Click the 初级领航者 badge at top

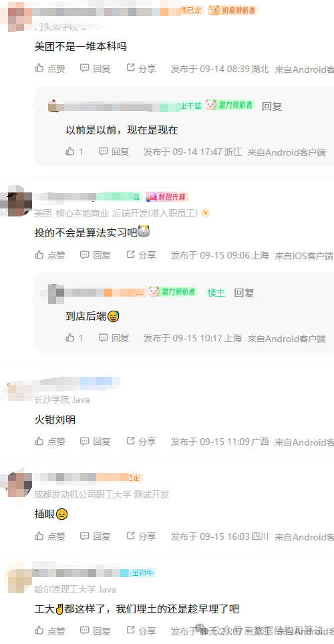[232, 10]
